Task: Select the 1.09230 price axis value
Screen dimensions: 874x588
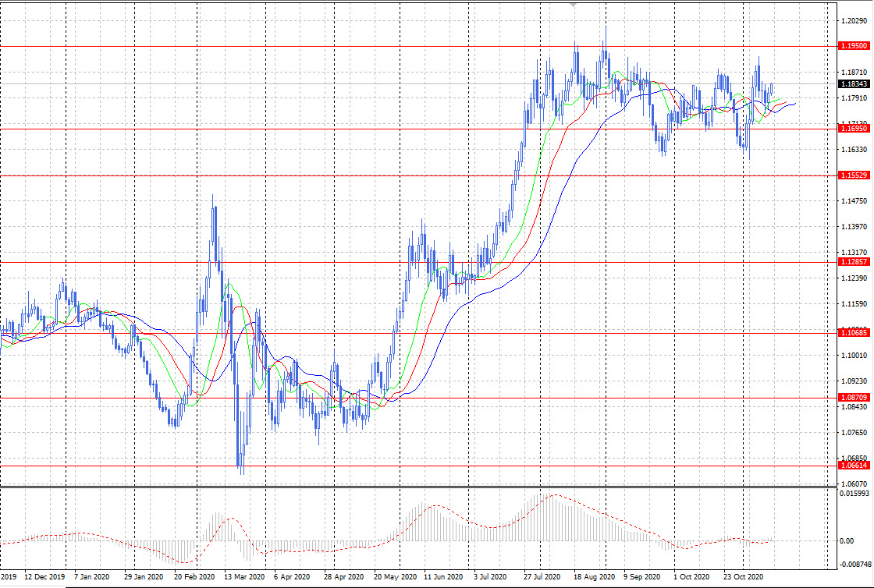Action: pos(855,381)
